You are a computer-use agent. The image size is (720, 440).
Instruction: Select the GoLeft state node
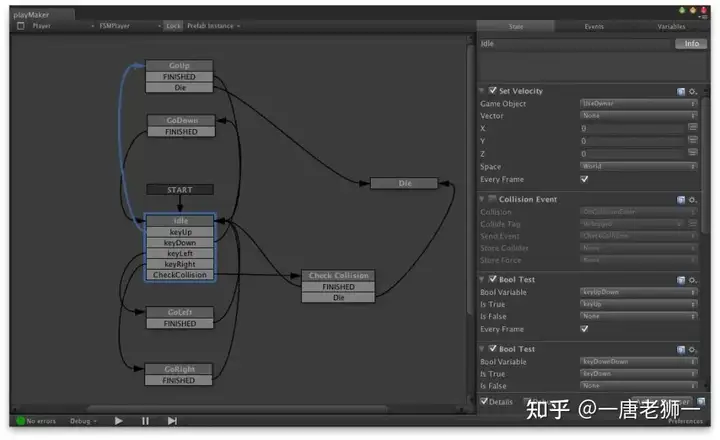pos(180,312)
